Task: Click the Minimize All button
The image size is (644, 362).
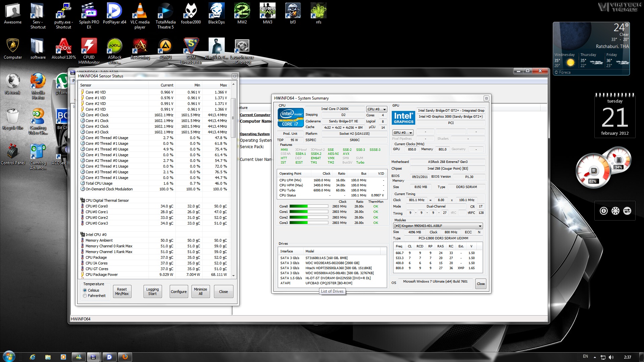Action: [x=200, y=291]
